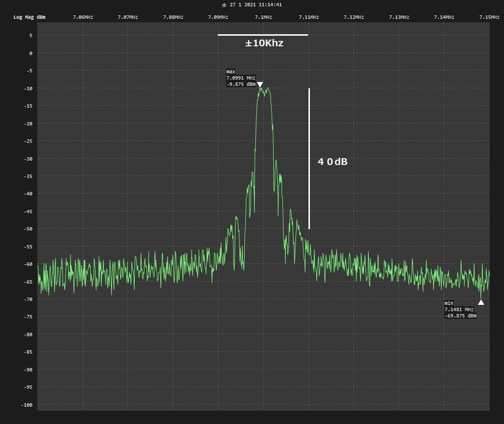This screenshot has height=424, width=504.
Task: Click the 'min' label text
Action: pos(448,303)
